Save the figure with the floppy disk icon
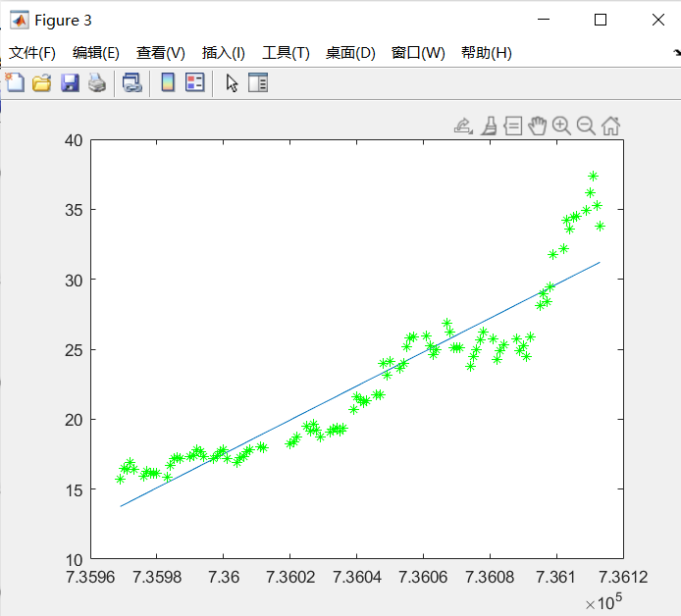The height and width of the screenshot is (616, 681). click(70, 83)
